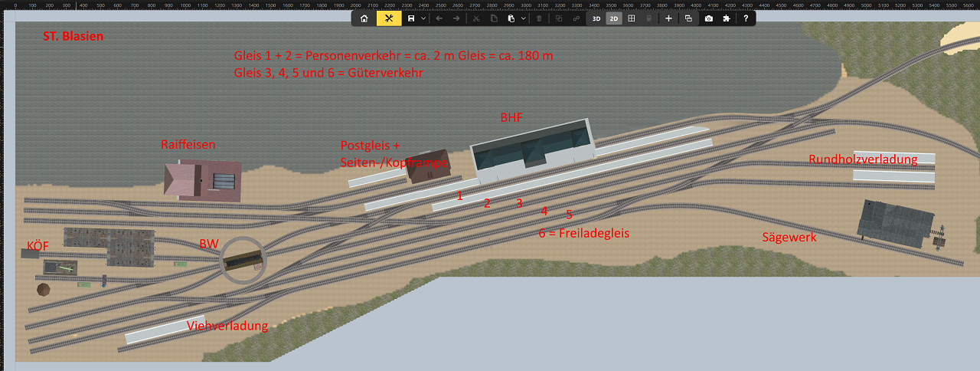The image size is (980, 371).
Task: Expand the save options dropdown arrow
Action: click(423, 18)
